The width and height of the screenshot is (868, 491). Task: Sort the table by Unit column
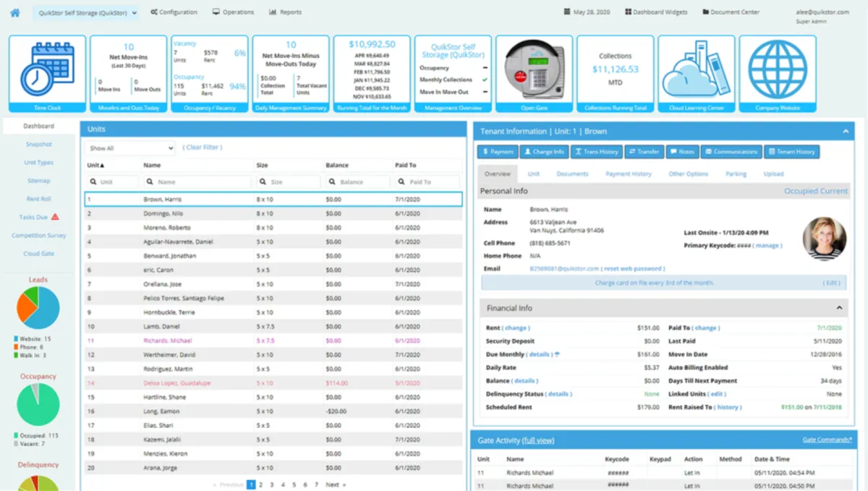(x=93, y=166)
